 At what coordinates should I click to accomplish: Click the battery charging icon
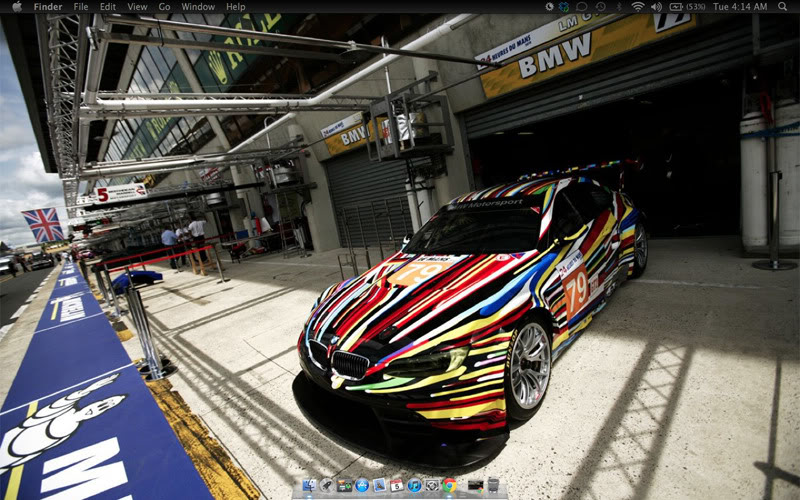point(676,7)
